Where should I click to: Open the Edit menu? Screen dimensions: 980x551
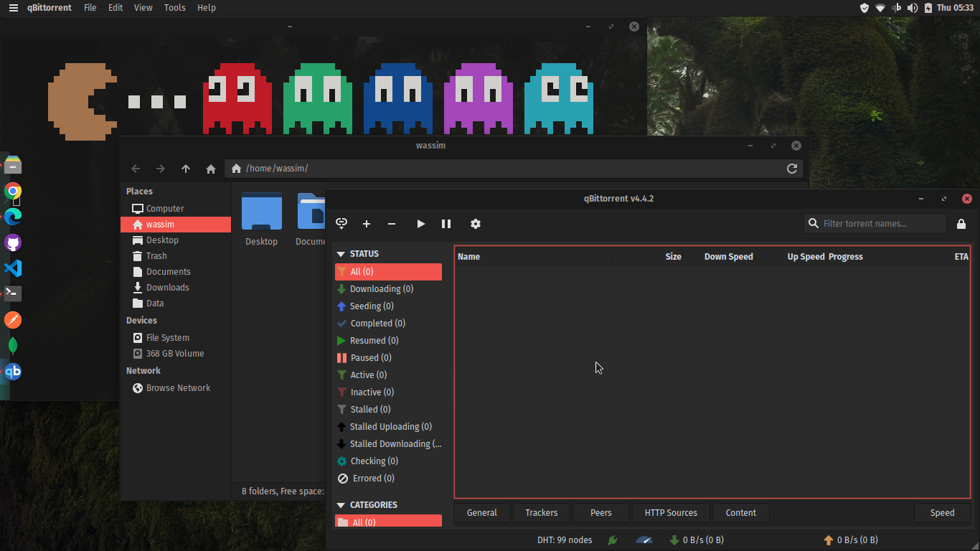tap(116, 8)
